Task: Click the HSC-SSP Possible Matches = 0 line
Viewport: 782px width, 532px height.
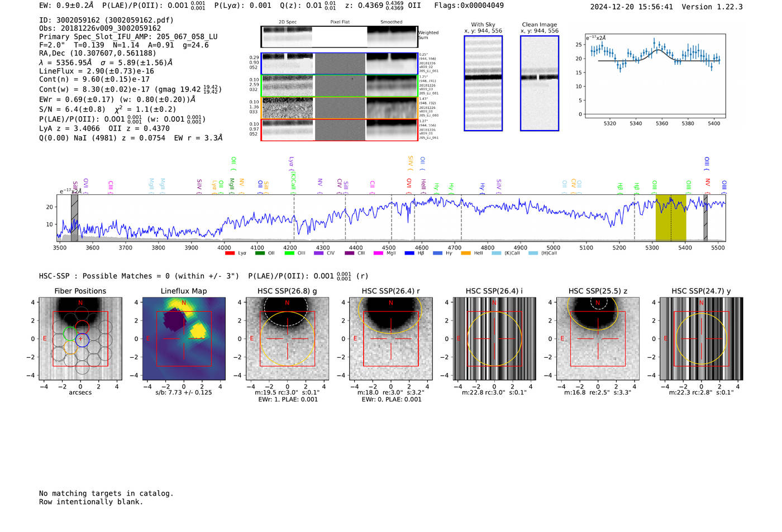Action: (x=139, y=276)
